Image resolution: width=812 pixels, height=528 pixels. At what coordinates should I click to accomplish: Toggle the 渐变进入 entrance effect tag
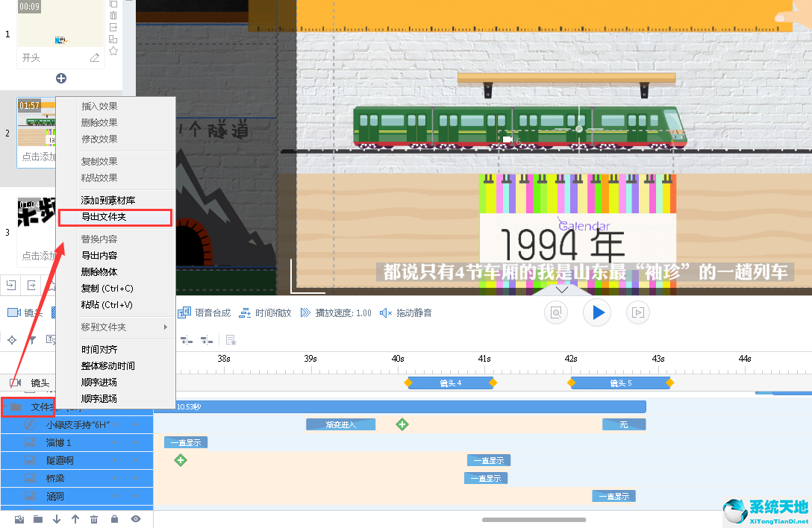point(340,424)
